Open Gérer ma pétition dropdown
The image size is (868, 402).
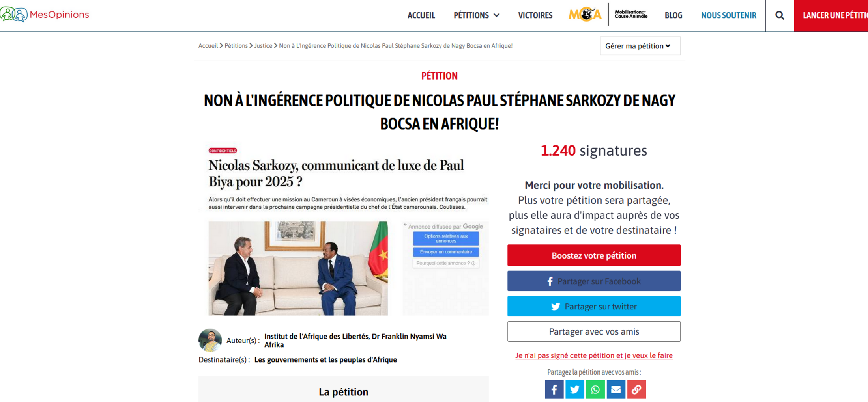[640, 46]
